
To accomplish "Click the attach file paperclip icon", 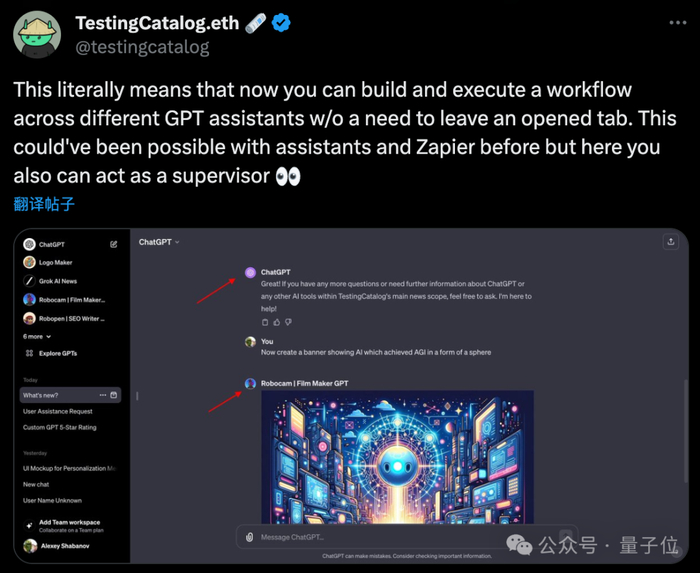I will [x=249, y=537].
